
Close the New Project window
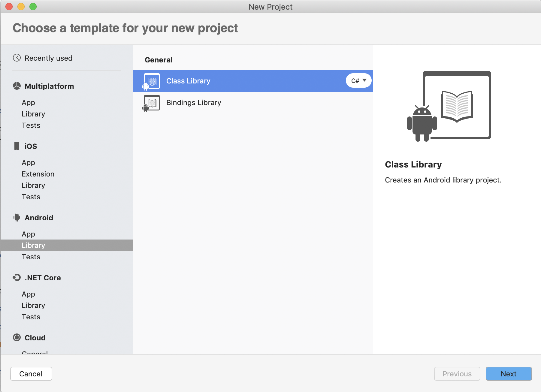[9, 7]
